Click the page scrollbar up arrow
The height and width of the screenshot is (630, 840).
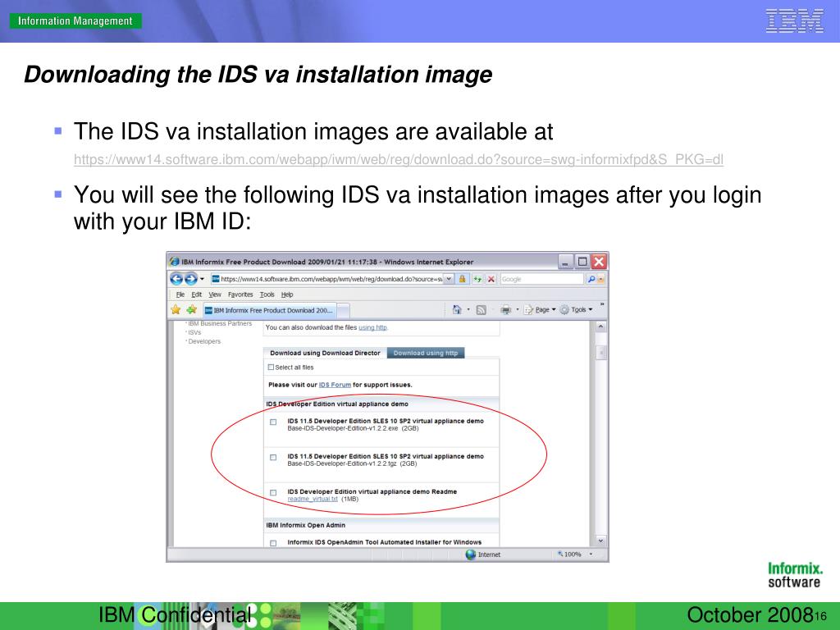(x=600, y=326)
